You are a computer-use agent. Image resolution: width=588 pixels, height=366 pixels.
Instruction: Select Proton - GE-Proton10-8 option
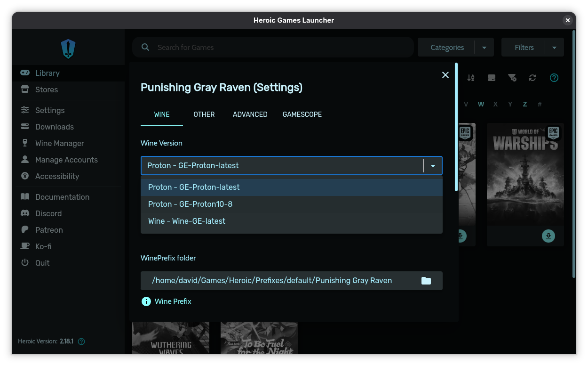pyautogui.click(x=190, y=204)
